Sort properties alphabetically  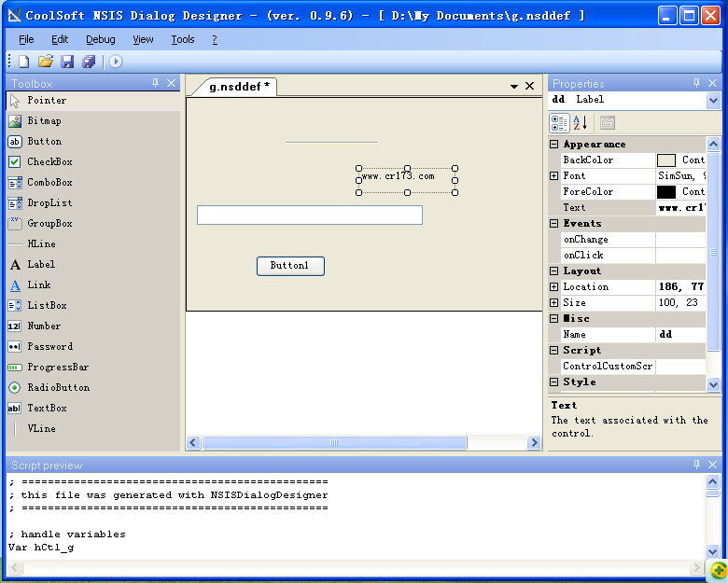point(580,122)
